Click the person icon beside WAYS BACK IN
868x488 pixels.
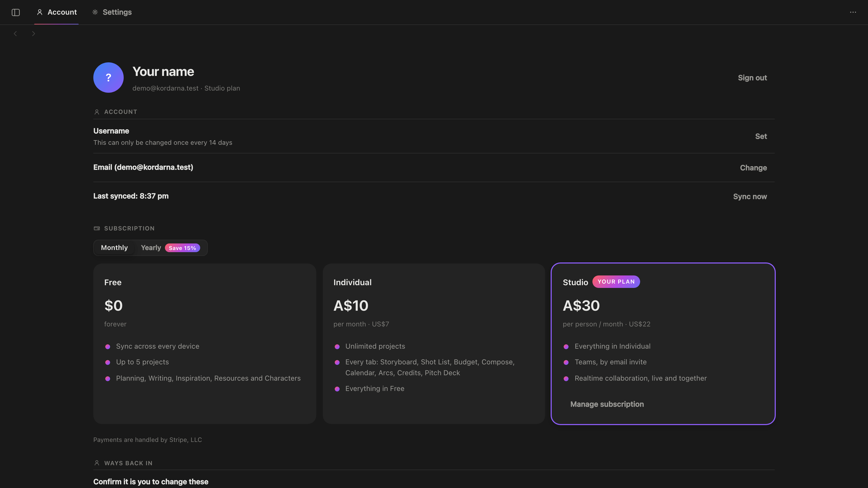click(x=97, y=463)
